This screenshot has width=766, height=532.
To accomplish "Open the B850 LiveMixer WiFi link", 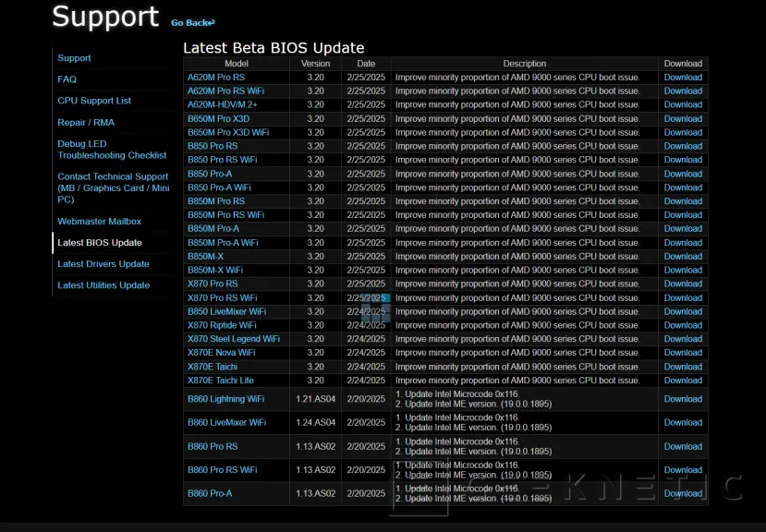I will [227, 311].
